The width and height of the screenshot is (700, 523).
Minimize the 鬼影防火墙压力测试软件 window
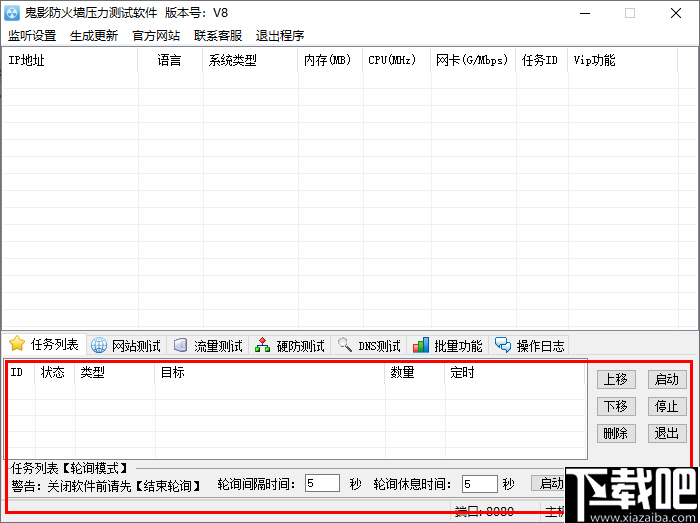(x=585, y=13)
